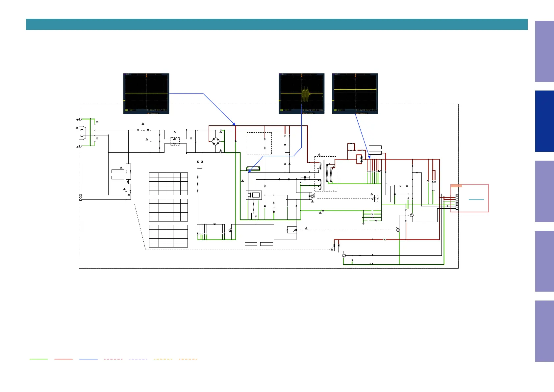Open the flat low-waveform oscilloscope image

click(146, 93)
